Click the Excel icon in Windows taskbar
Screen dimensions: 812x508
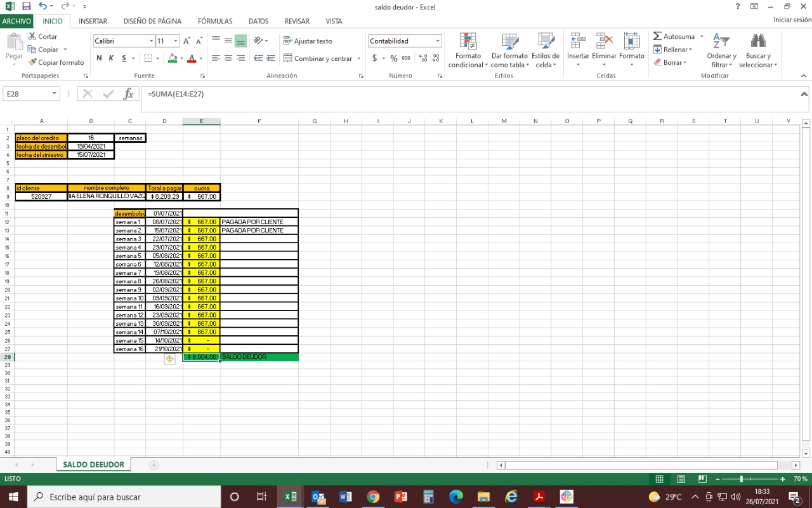pyautogui.click(x=291, y=497)
